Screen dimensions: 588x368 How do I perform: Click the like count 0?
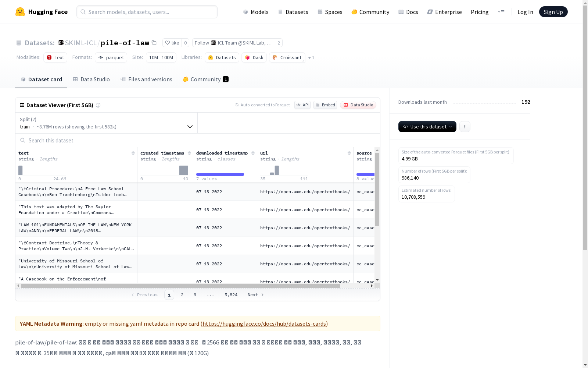(x=186, y=43)
